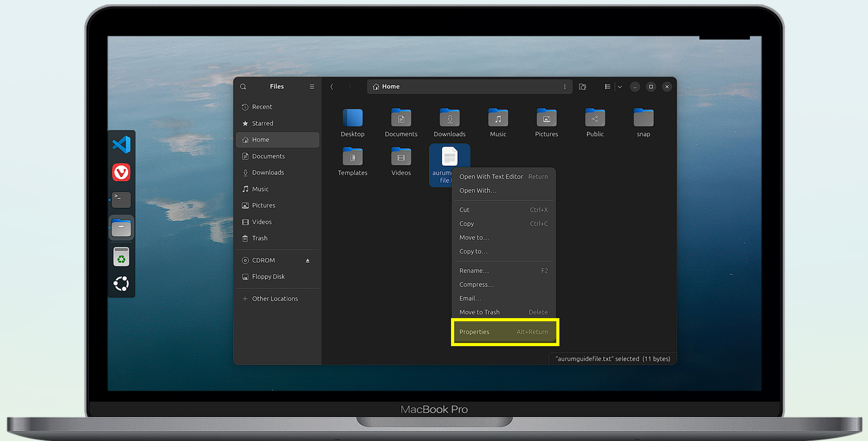868x441 pixels.
Task: Launch Visual Studio Code from the dock
Action: pyautogui.click(x=122, y=145)
